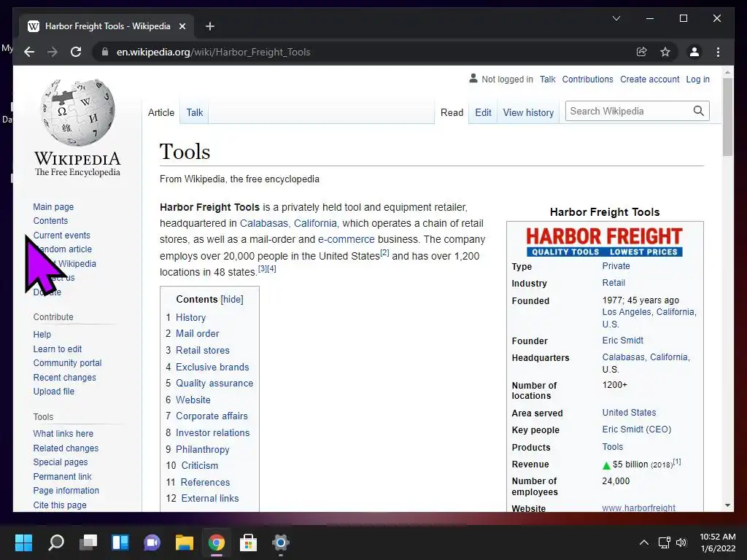The width and height of the screenshot is (747, 560).
Task: Jump to External links section
Action: click(x=210, y=498)
